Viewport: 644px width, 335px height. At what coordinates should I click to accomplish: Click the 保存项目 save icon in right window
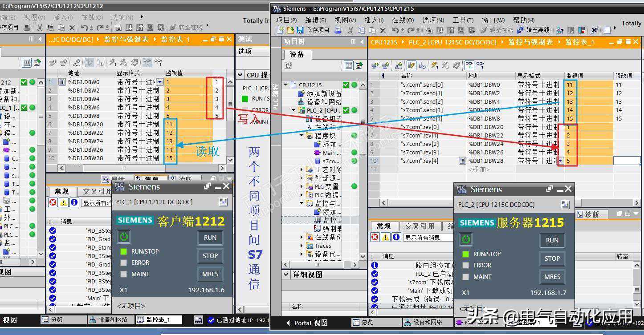tap(300, 30)
